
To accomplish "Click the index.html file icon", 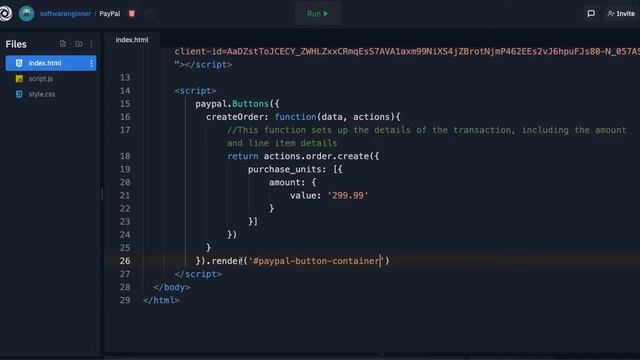I will (x=19, y=63).
